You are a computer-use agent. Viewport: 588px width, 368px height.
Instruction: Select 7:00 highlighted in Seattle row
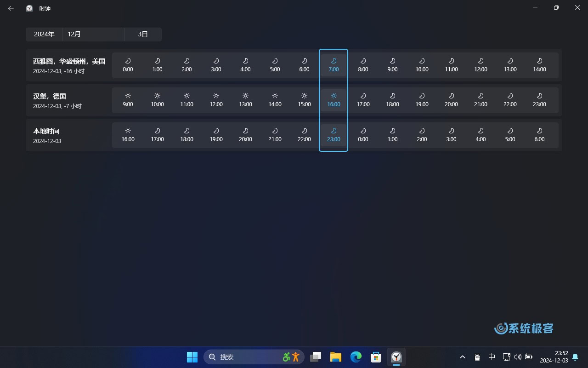[334, 65]
